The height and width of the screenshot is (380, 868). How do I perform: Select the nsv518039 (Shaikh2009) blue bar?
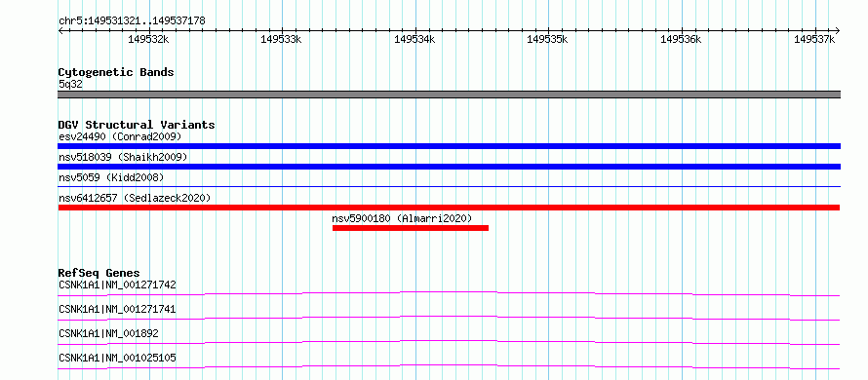click(x=449, y=167)
